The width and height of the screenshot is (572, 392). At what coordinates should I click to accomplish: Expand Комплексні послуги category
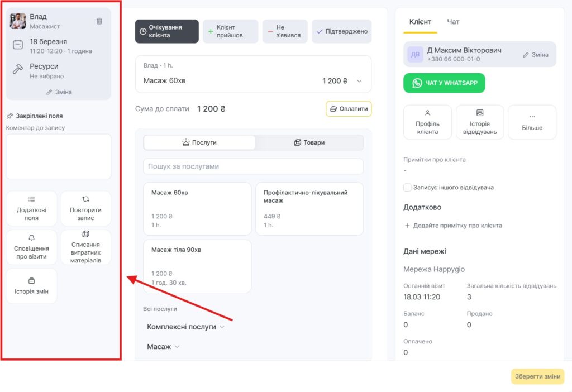coord(185,327)
